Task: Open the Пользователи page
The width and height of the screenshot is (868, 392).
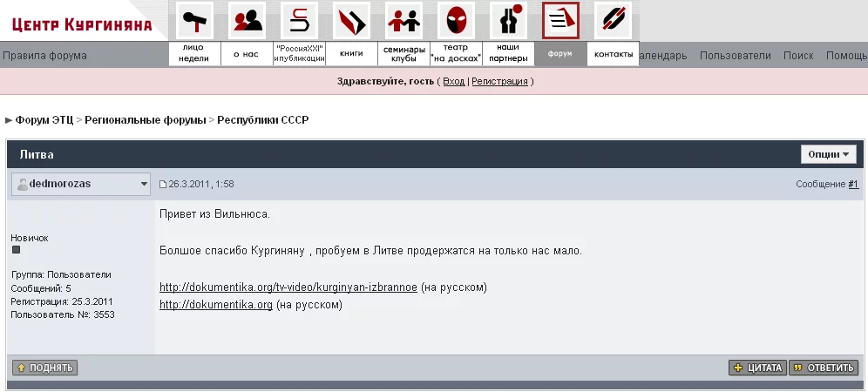Action: [736, 56]
